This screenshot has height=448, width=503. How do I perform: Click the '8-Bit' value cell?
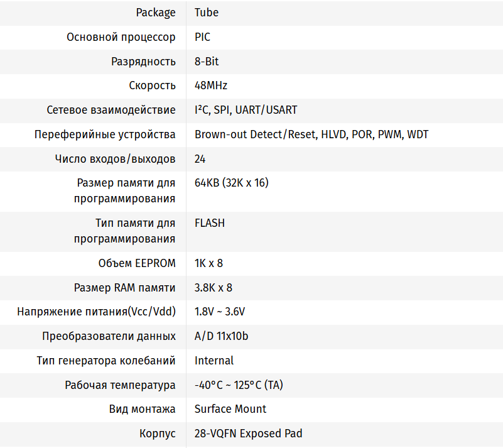tap(207, 62)
